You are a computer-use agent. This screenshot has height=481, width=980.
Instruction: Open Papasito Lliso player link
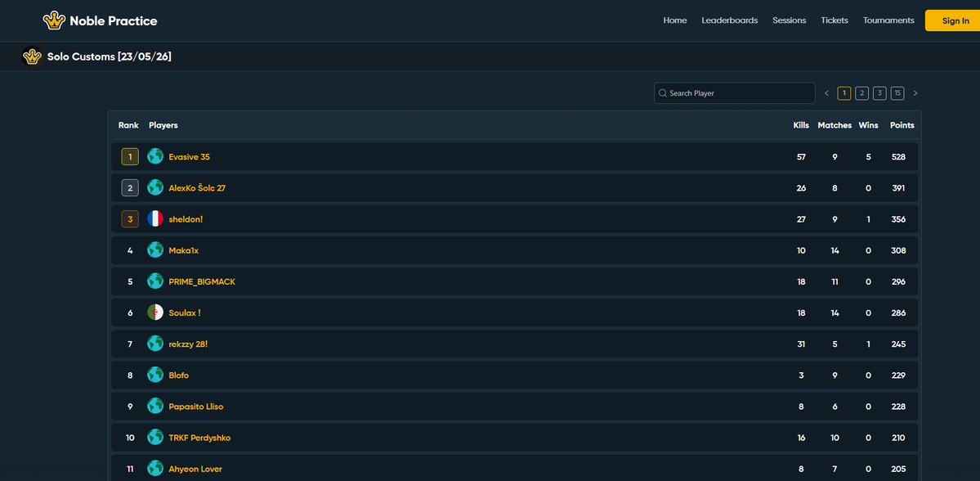coord(195,407)
